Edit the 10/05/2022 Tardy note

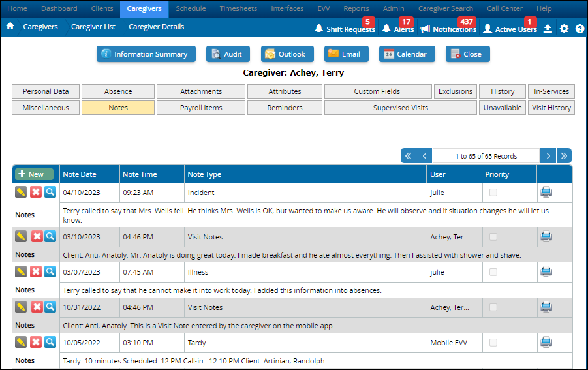point(21,342)
